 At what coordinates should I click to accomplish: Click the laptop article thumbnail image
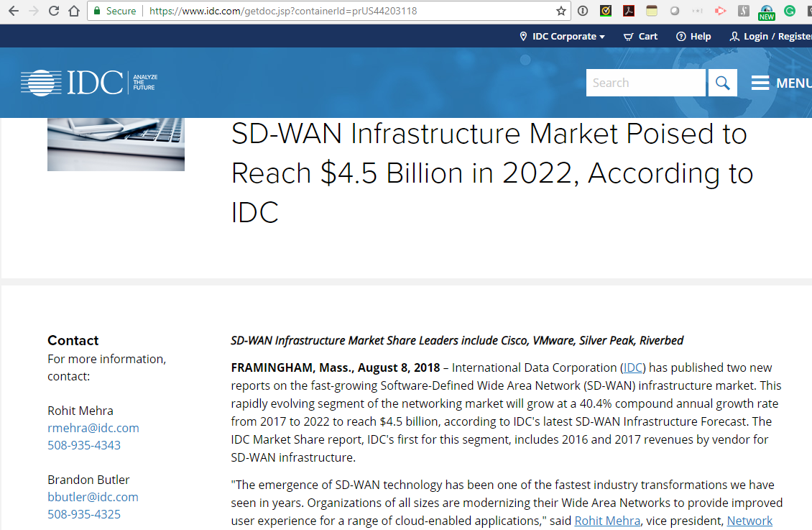[116, 144]
